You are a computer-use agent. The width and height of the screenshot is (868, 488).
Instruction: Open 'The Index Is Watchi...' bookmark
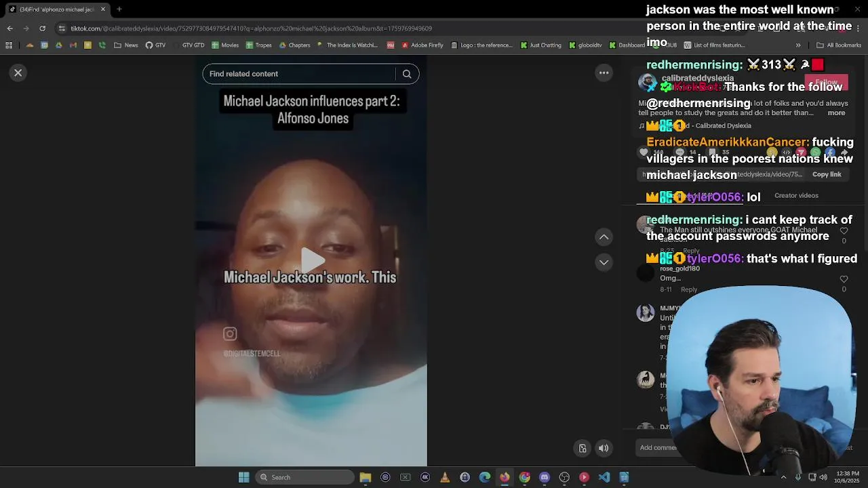coord(347,45)
